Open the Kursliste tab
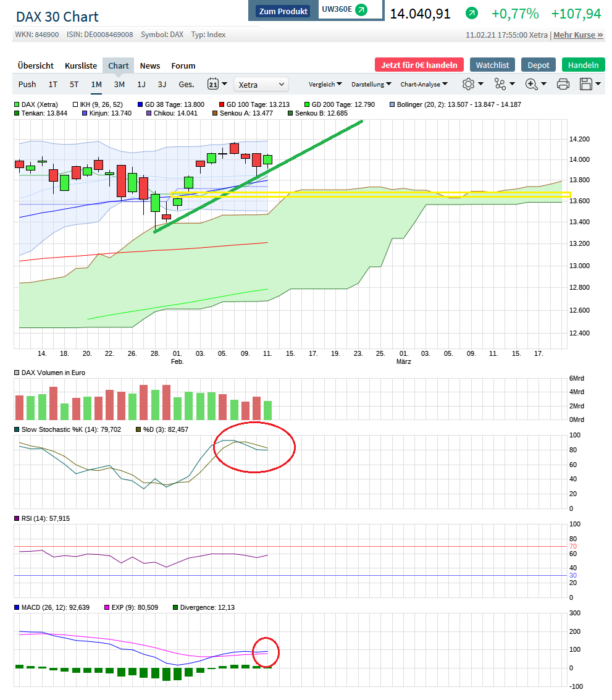This screenshot has height=700, width=612. pyautogui.click(x=82, y=65)
